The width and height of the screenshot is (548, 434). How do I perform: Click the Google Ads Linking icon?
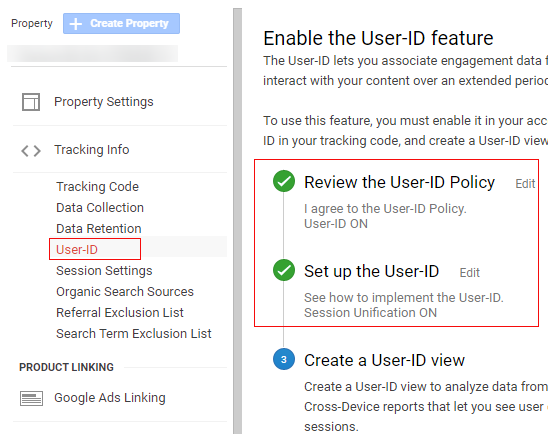(x=31, y=398)
